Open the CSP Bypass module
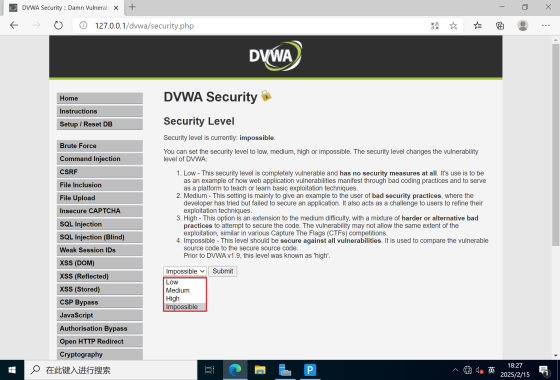Viewport: 560px width, 380px height. 100,302
